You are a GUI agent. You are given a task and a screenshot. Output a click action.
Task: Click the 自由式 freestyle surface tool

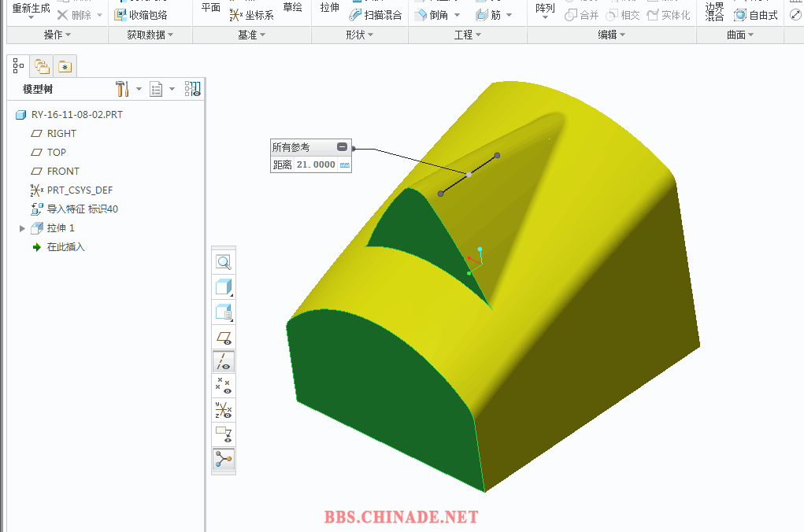pos(755,15)
